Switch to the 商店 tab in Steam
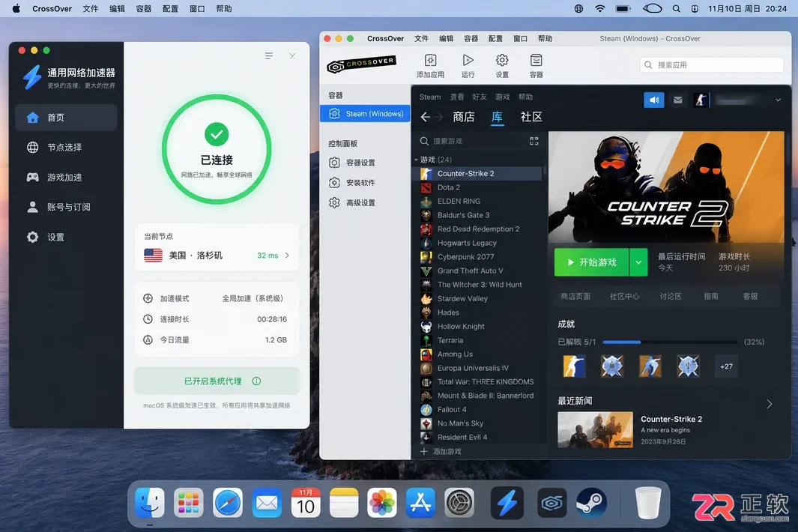The width and height of the screenshot is (798, 532). (464, 117)
